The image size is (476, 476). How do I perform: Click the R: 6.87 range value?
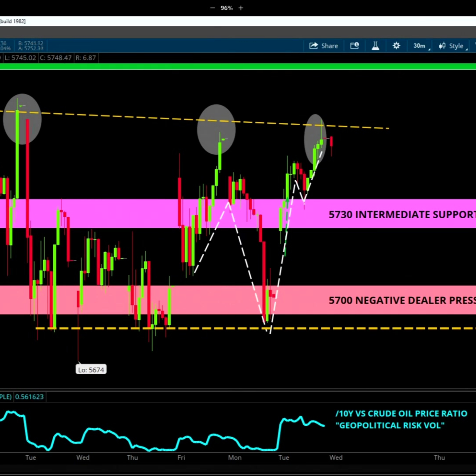click(86, 58)
